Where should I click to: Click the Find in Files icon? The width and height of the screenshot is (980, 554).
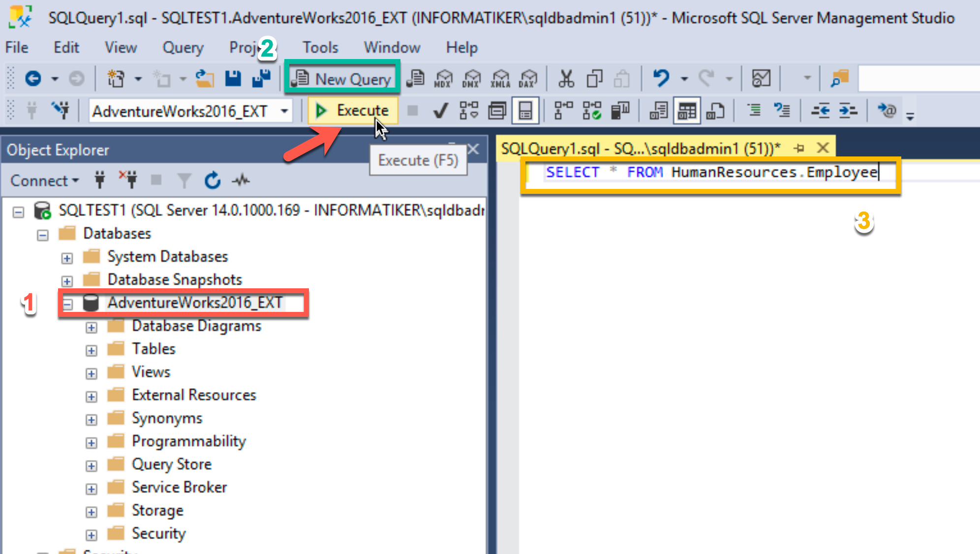(839, 79)
